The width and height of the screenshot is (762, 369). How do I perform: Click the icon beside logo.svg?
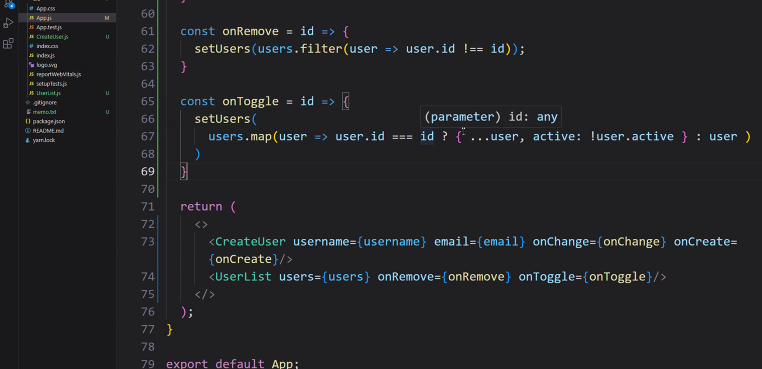point(32,65)
